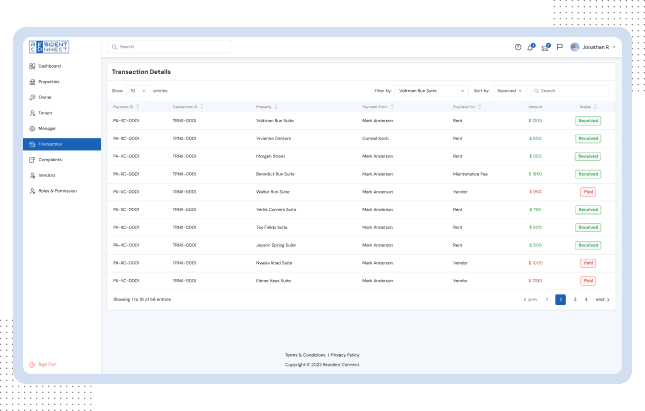The image size is (645, 411).
Task: Select Roles & Permission menu item
Action: 57,190
